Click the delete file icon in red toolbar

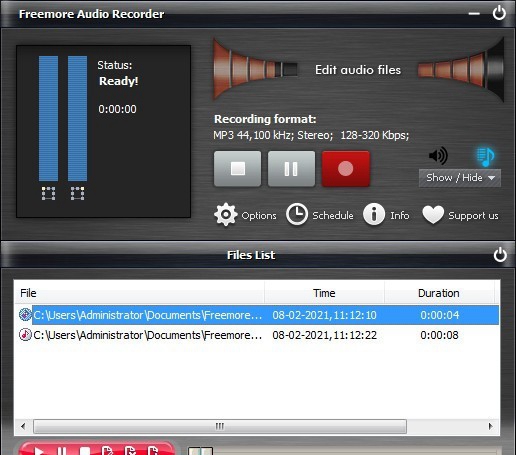130,451
